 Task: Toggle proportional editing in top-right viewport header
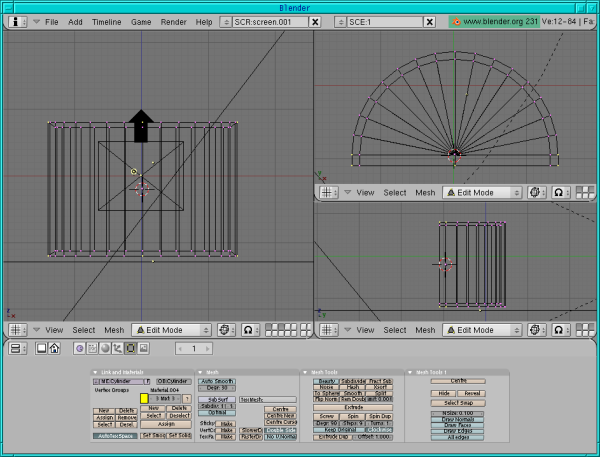[x=557, y=192]
